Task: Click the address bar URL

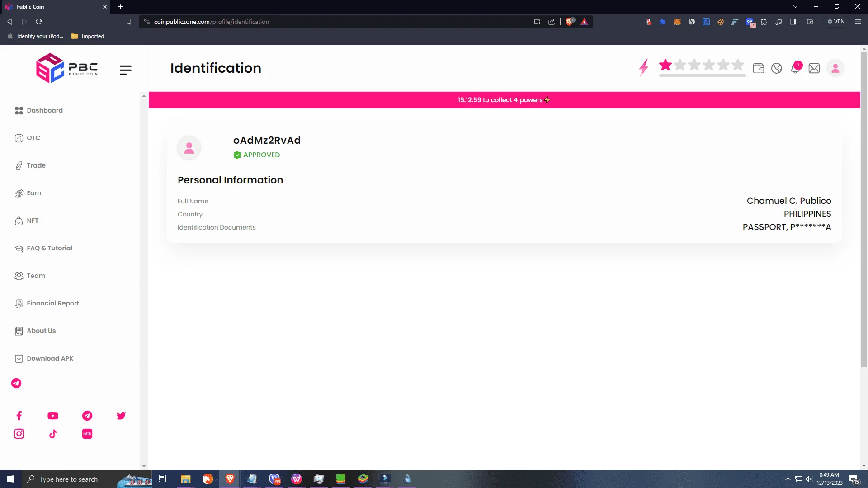Action: (212, 22)
